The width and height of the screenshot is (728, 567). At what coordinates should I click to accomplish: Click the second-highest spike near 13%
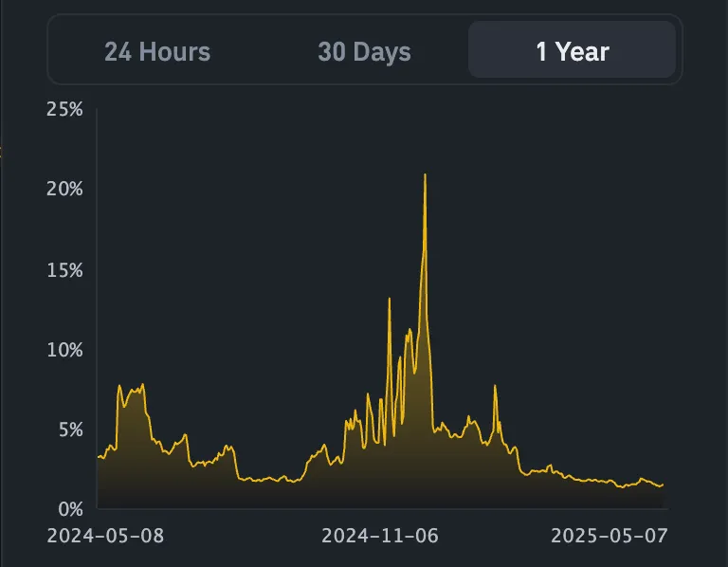coord(389,299)
